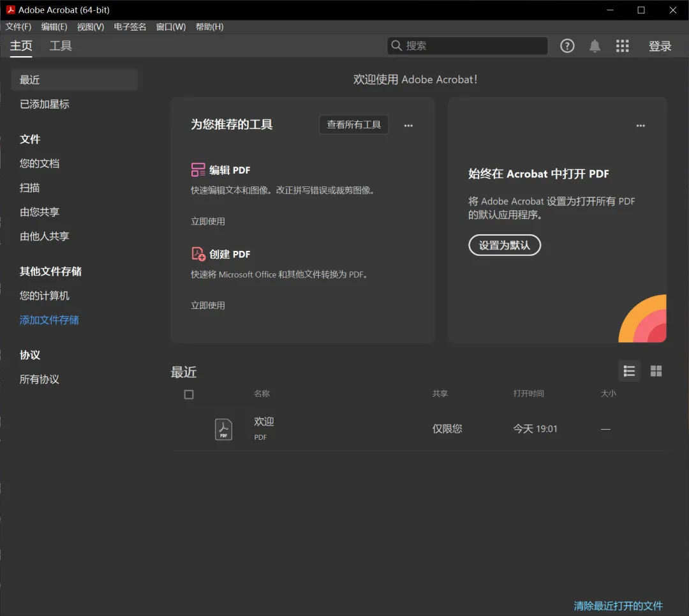The height and width of the screenshot is (616, 689).
Task: Click the 设置为默认 button
Action: tap(504, 245)
